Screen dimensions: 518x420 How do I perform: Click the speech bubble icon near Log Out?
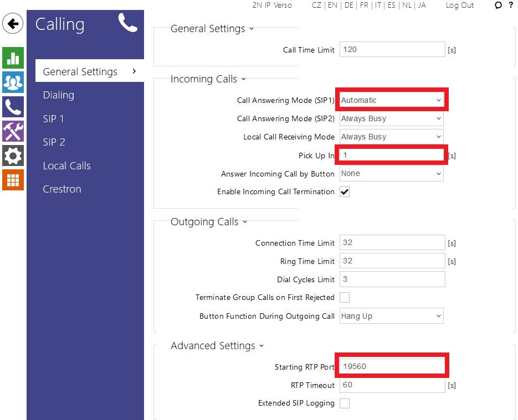(x=498, y=6)
